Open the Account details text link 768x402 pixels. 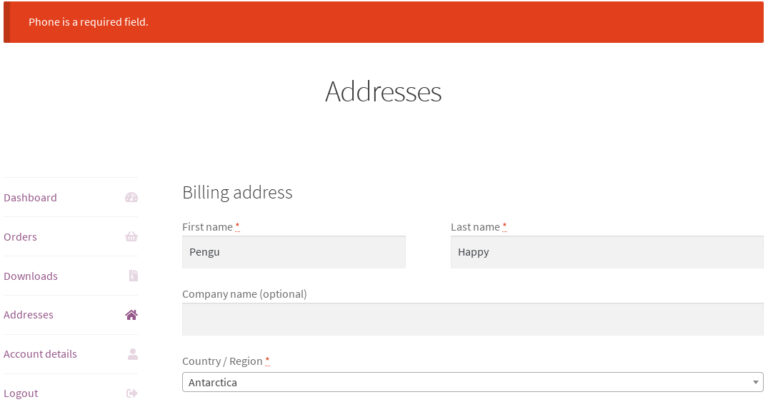[40, 354]
